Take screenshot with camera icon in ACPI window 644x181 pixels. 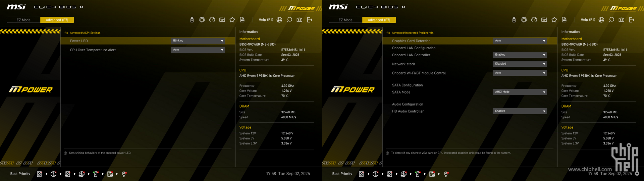(x=300, y=20)
